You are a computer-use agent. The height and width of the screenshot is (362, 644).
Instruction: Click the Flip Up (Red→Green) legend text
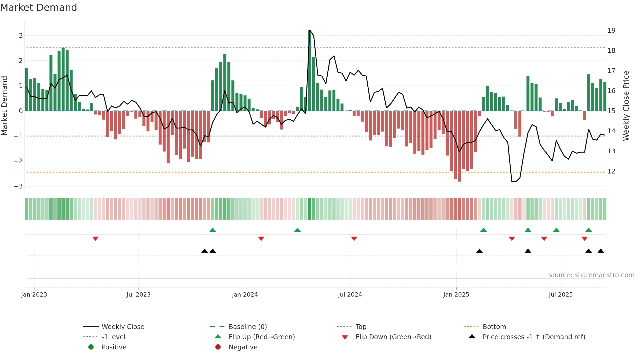click(262, 337)
